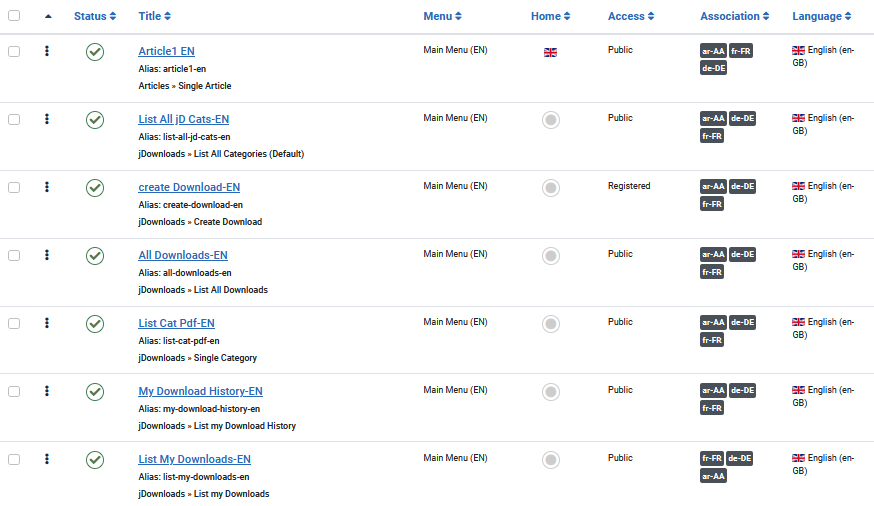
Task: Toggle published status of create Download-EN
Action: [95, 188]
